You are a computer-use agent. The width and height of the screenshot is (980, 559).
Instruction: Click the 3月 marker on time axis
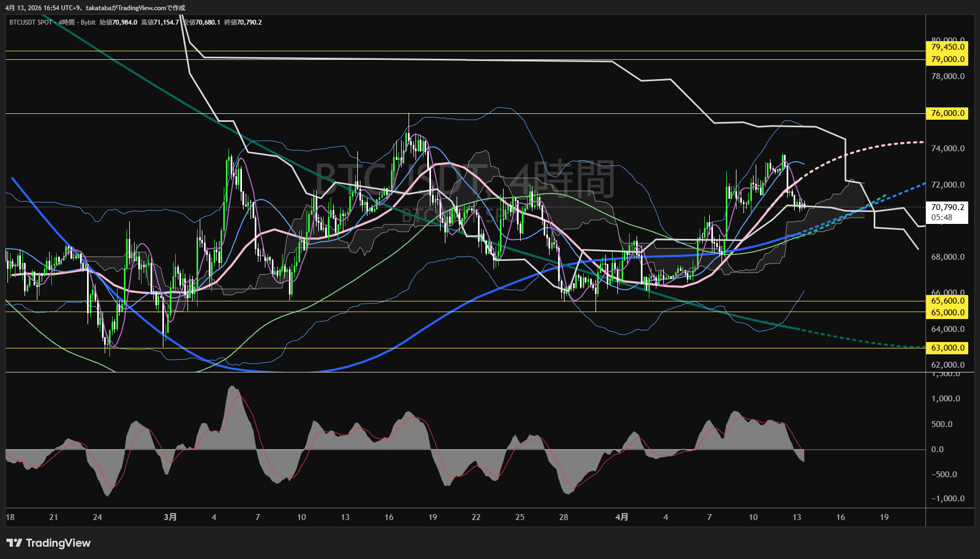tap(170, 517)
